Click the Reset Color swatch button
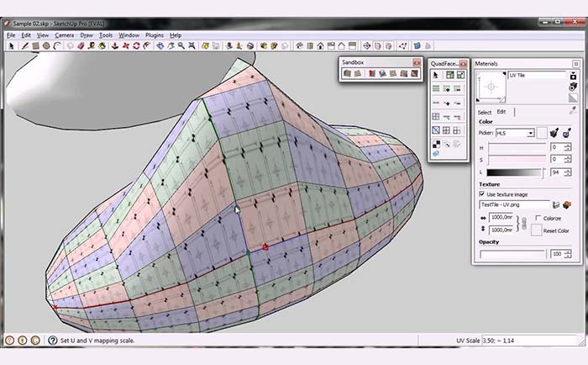The height and width of the screenshot is (365, 588). 538,230
